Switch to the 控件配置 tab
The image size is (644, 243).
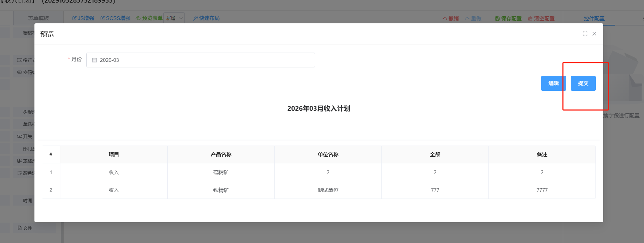coord(594,19)
